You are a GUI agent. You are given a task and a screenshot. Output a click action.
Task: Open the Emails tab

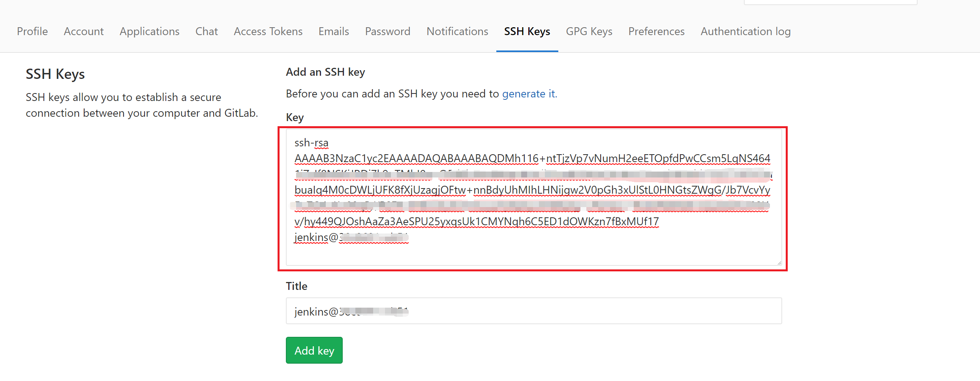coord(334,32)
